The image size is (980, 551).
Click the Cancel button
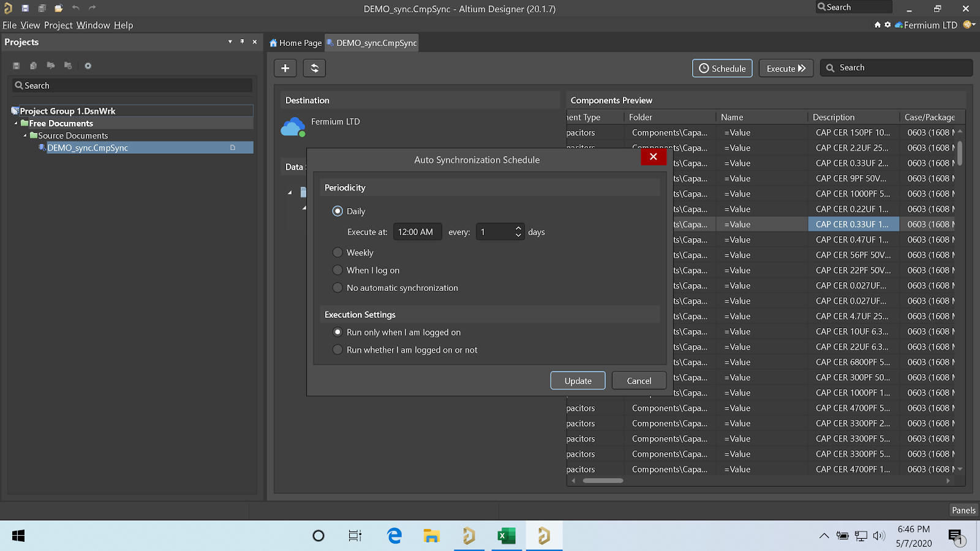pos(639,381)
